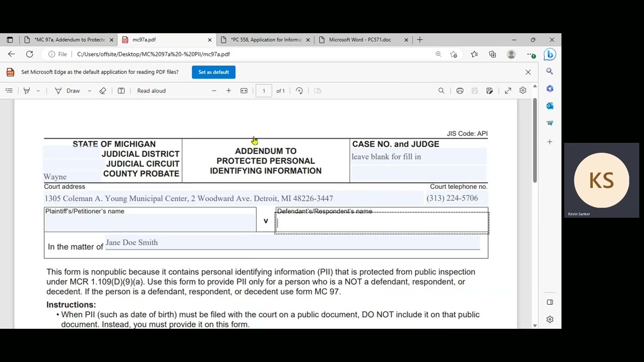Click the scroll down arrow
Screen dimensions: 644x362
(x=535, y=325)
